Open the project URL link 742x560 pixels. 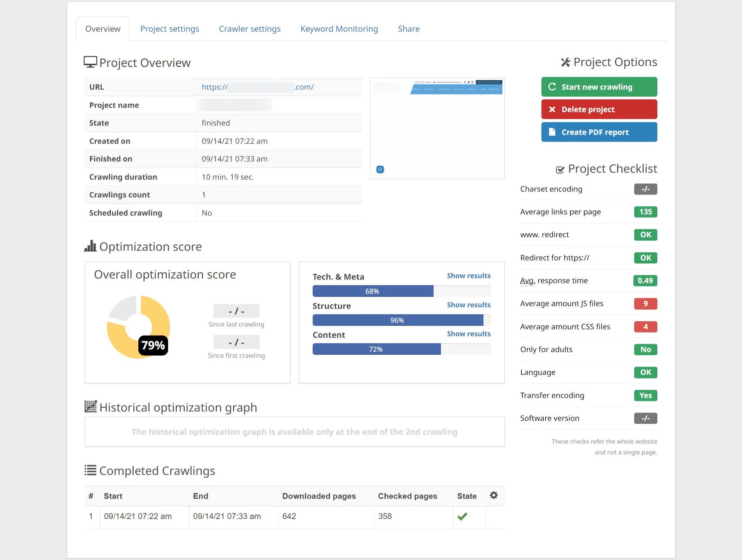[x=257, y=87]
